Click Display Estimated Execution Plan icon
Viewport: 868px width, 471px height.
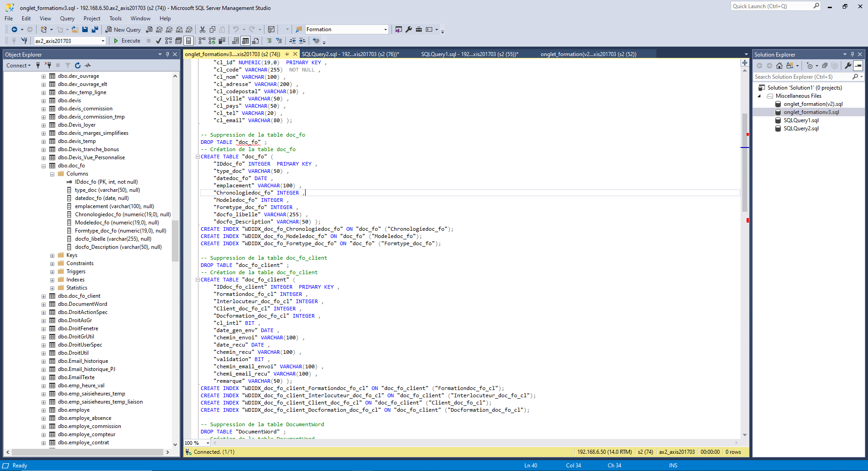(168, 41)
